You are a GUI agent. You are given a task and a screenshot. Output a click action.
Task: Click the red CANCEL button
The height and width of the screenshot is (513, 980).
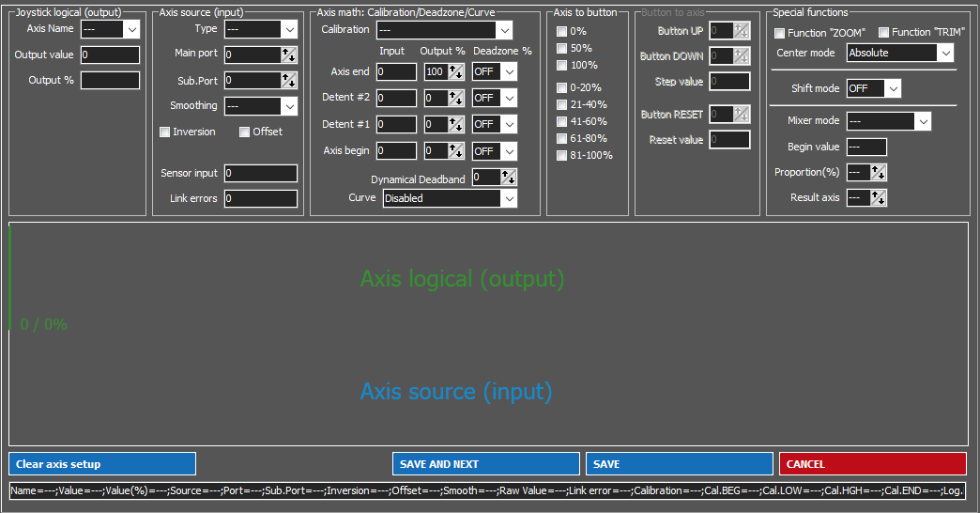tap(872, 464)
